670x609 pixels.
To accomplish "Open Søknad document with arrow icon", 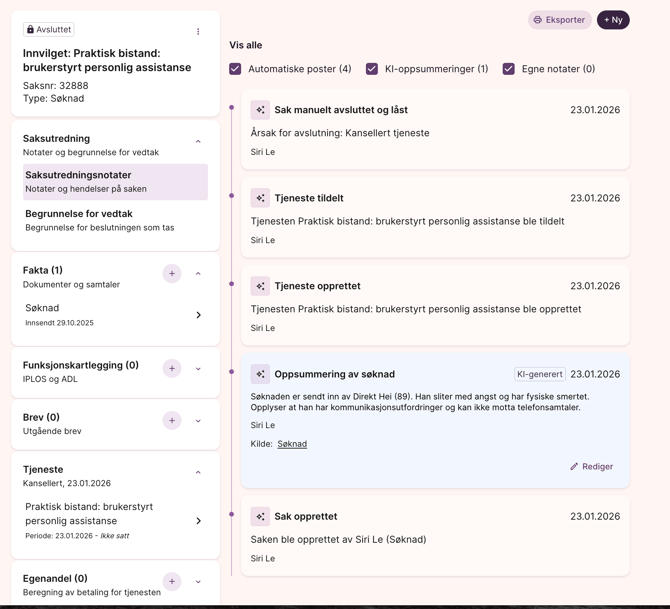I will pos(198,315).
